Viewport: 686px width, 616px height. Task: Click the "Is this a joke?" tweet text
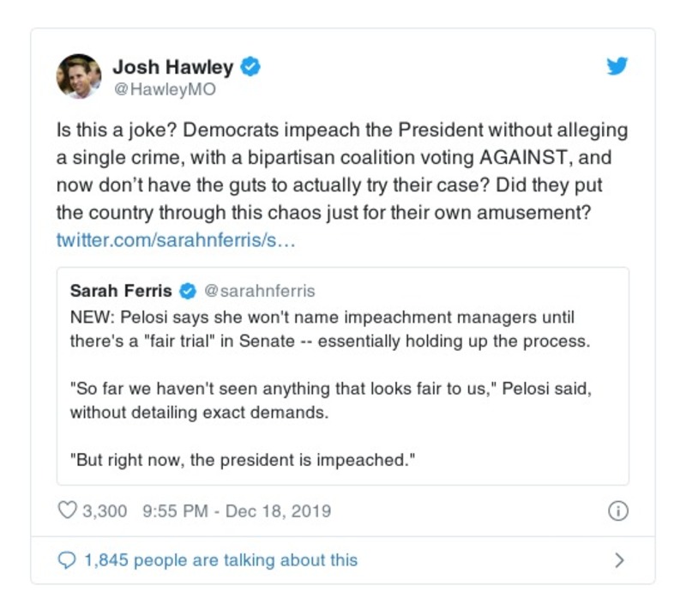341,172
